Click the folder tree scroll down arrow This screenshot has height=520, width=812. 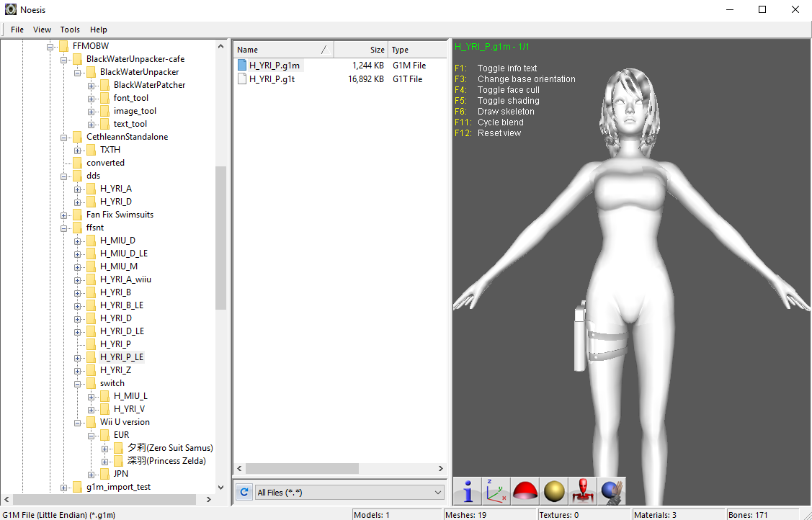(x=221, y=487)
